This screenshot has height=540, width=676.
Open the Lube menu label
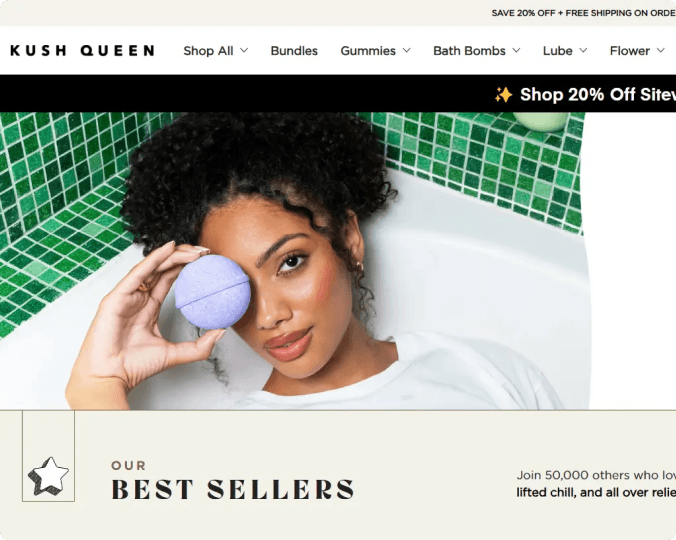[x=557, y=51]
